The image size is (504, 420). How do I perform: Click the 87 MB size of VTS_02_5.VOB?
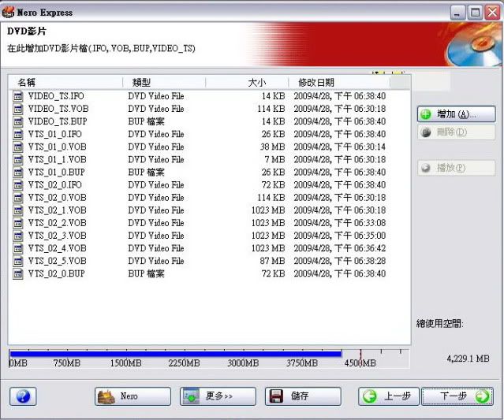(x=273, y=261)
